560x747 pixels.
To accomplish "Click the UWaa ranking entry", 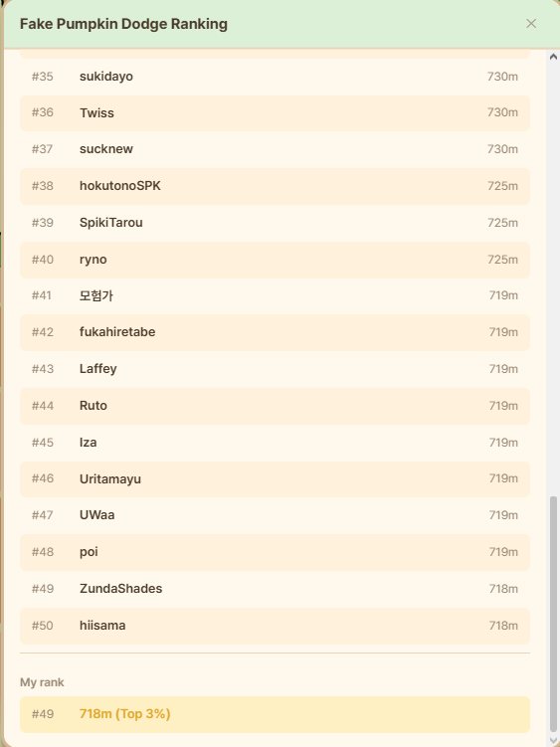I will click(275, 515).
